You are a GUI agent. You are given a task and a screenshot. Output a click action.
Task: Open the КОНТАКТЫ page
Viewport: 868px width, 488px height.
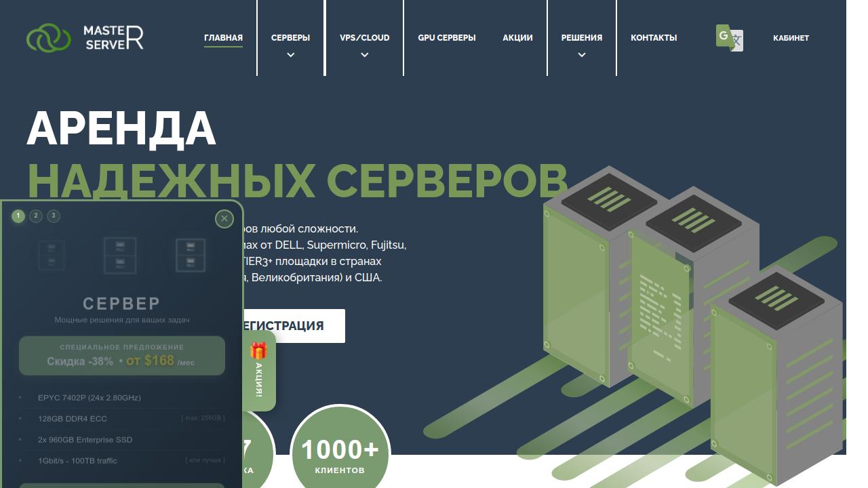pyautogui.click(x=654, y=38)
